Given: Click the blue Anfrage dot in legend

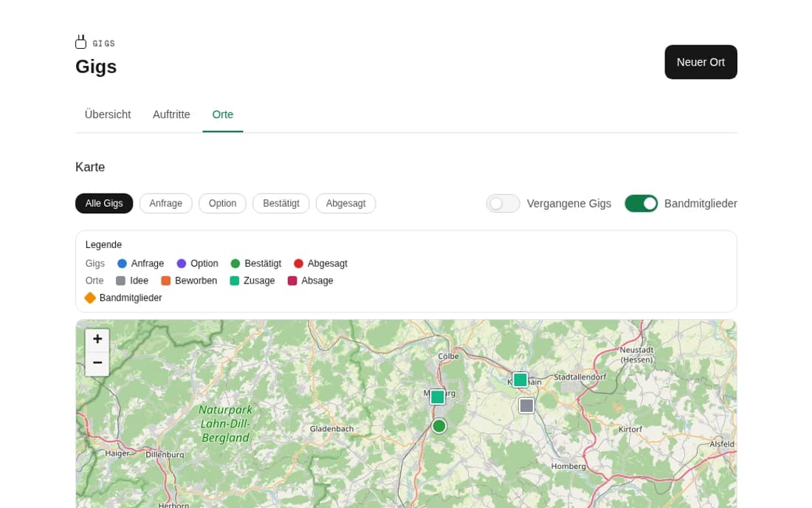Looking at the screenshot, I should (x=123, y=264).
